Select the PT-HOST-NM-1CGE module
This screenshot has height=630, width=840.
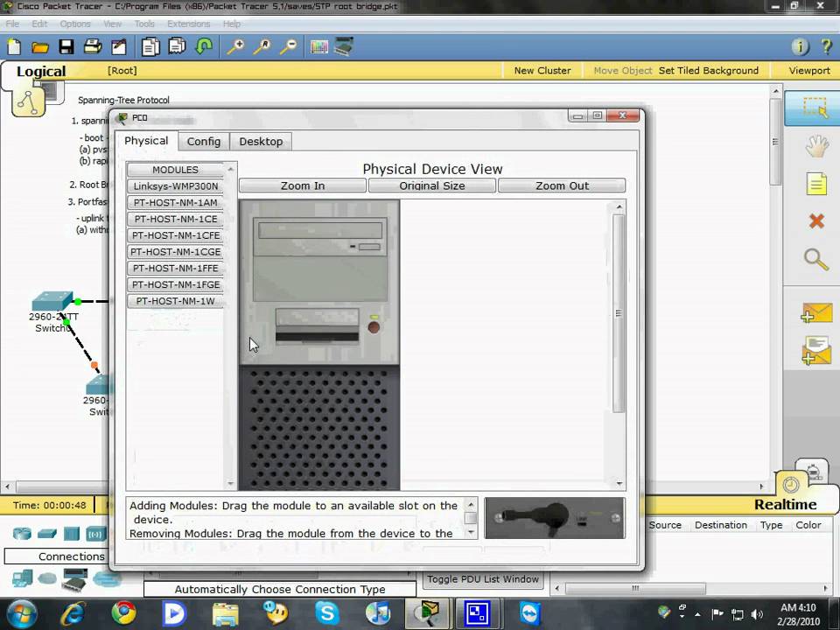tap(175, 252)
